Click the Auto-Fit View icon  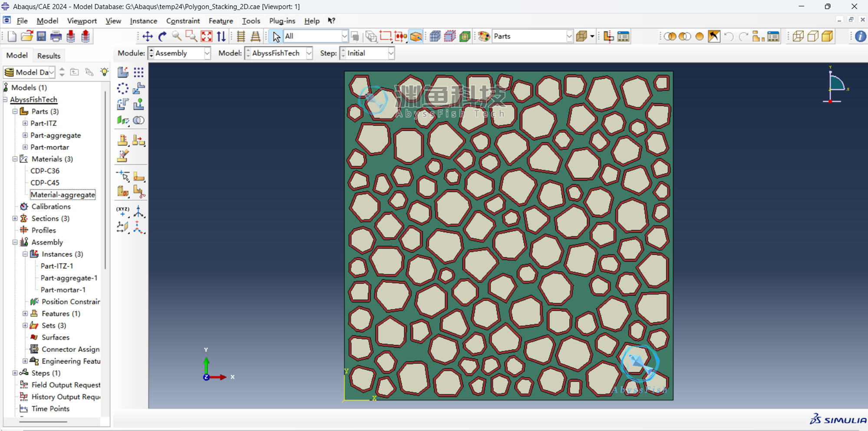click(x=207, y=36)
